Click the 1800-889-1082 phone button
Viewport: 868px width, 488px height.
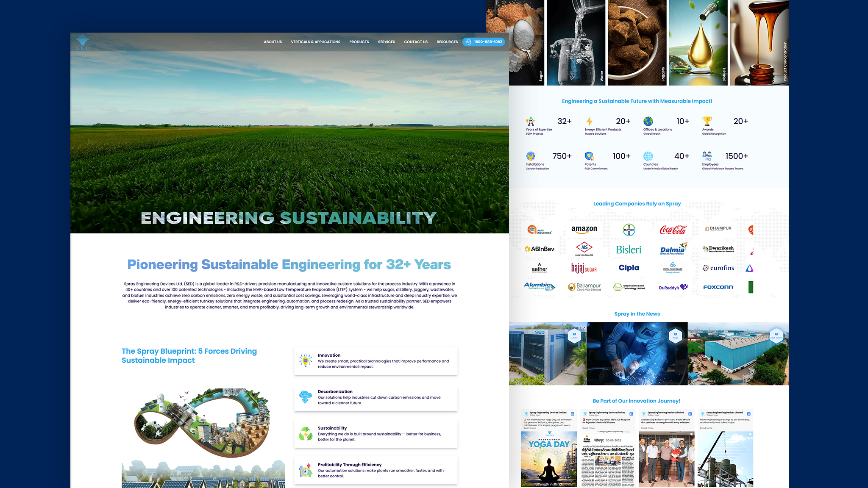click(x=484, y=42)
